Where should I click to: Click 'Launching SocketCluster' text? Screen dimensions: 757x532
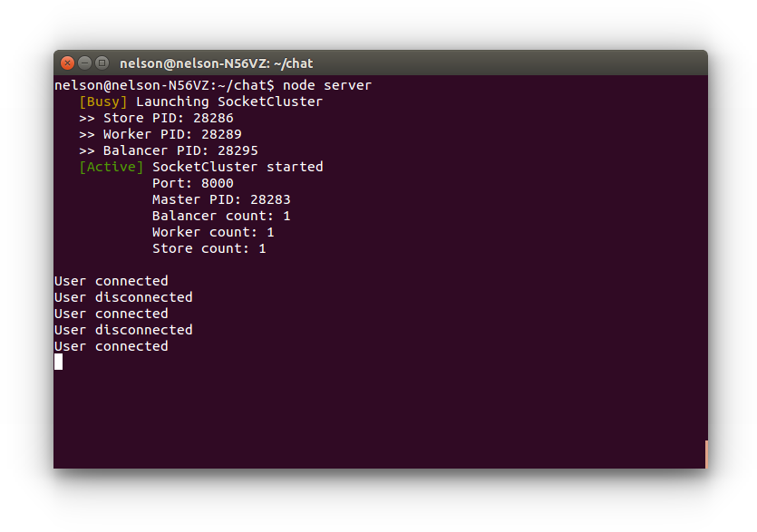(x=229, y=102)
